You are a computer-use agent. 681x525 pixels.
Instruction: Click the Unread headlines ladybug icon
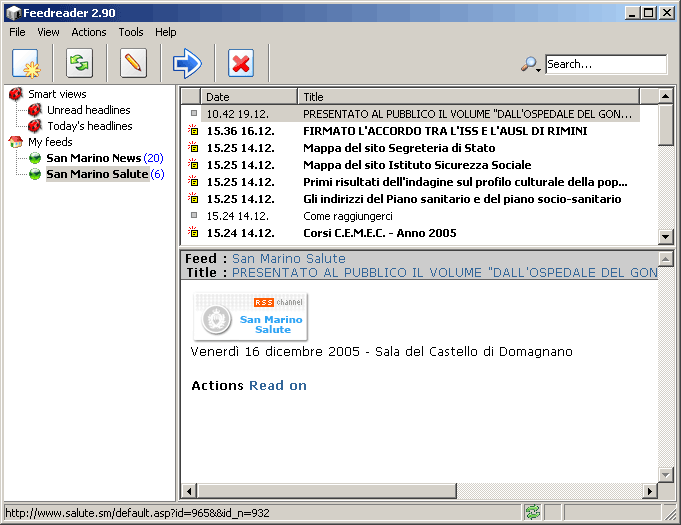pyautogui.click(x=35, y=110)
